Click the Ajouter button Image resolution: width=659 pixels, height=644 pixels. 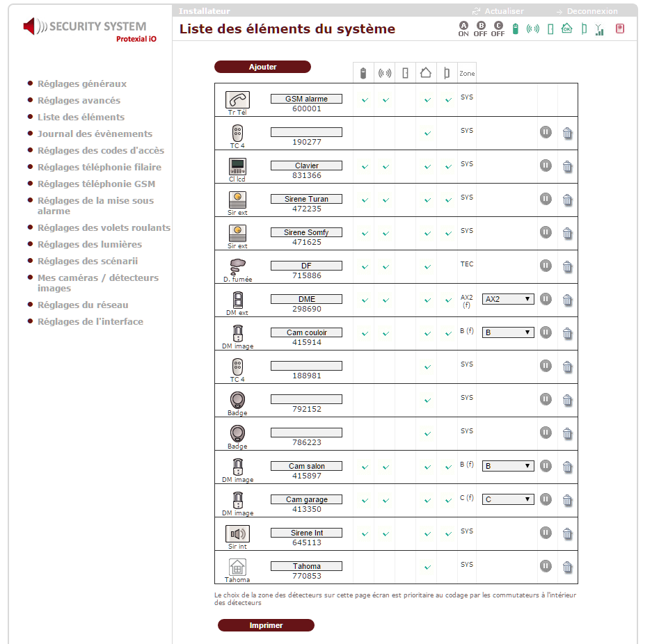coord(262,67)
